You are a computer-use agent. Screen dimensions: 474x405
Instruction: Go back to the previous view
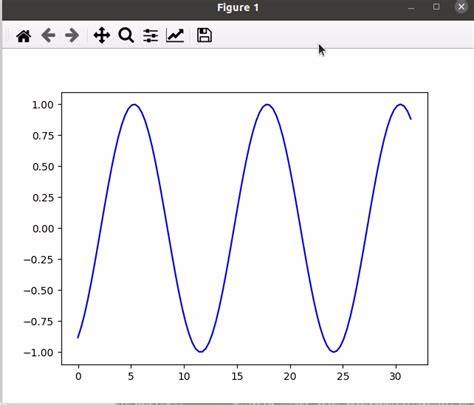click(x=48, y=35)
